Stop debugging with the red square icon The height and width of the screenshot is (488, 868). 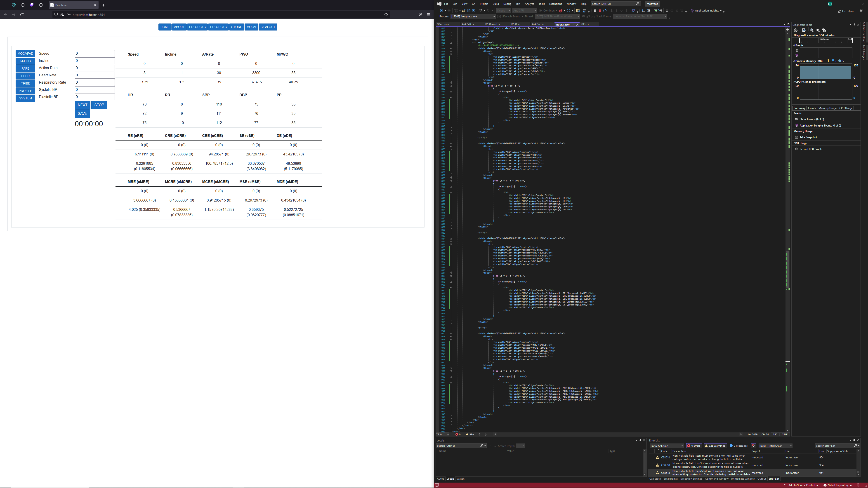pyautogui.click(x=600, y=11)
